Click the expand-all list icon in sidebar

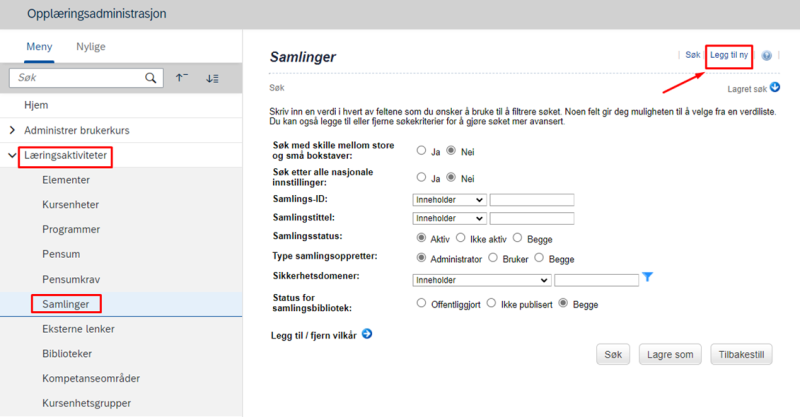[212, 78]
